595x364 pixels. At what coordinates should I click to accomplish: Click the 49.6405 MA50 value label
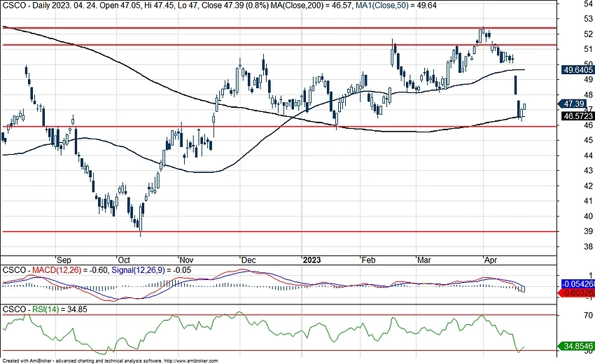coord(578,70)
